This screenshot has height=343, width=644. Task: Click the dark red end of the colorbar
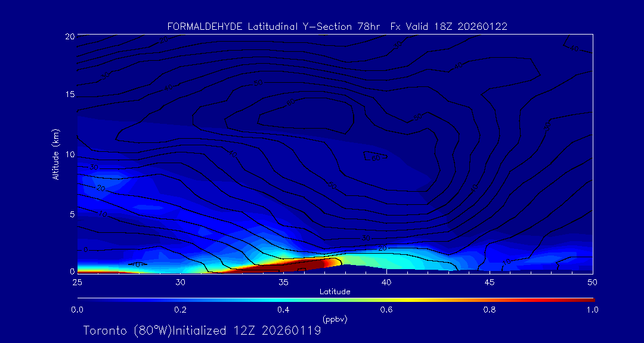coord(586,300)
